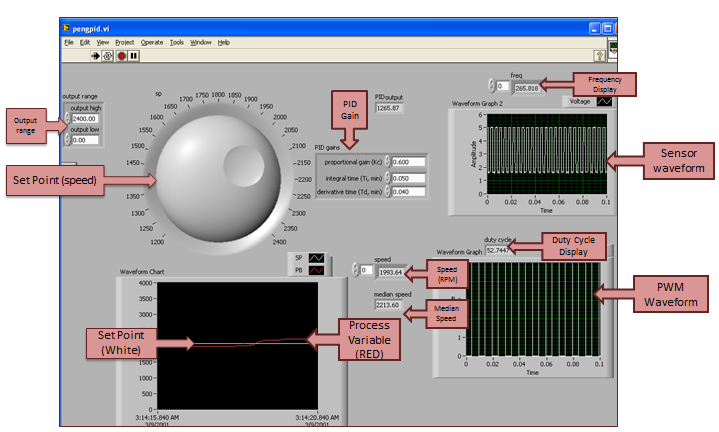This screenshot has width=719, height=432.
Task: Click the 3:14:20.840 AM chart end timestamp
Action: pos(317,418)
